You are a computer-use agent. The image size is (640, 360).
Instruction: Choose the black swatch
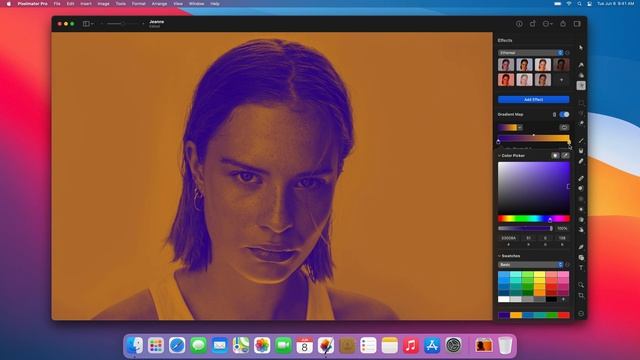tap(551, 299)
